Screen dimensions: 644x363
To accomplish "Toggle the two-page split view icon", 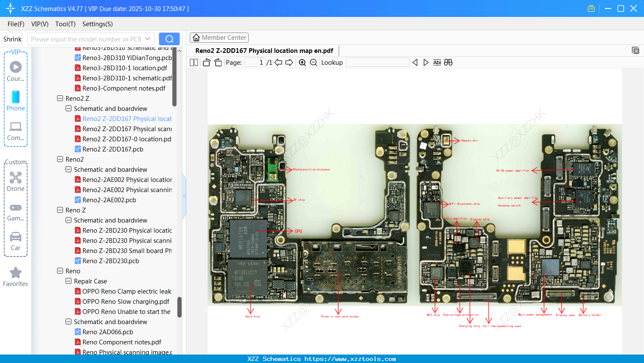I will point(194,63).
